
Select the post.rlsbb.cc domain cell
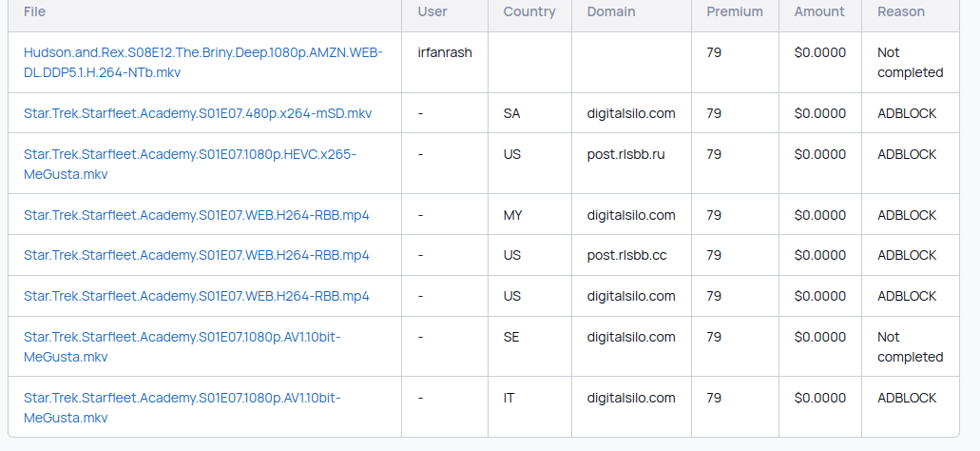pyautogui.click(x=626, y=255)
